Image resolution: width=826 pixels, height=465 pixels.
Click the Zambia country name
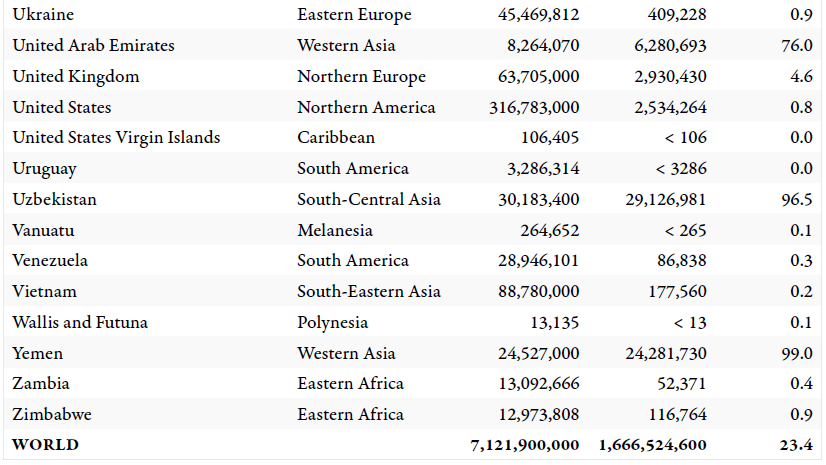point(41,383)
